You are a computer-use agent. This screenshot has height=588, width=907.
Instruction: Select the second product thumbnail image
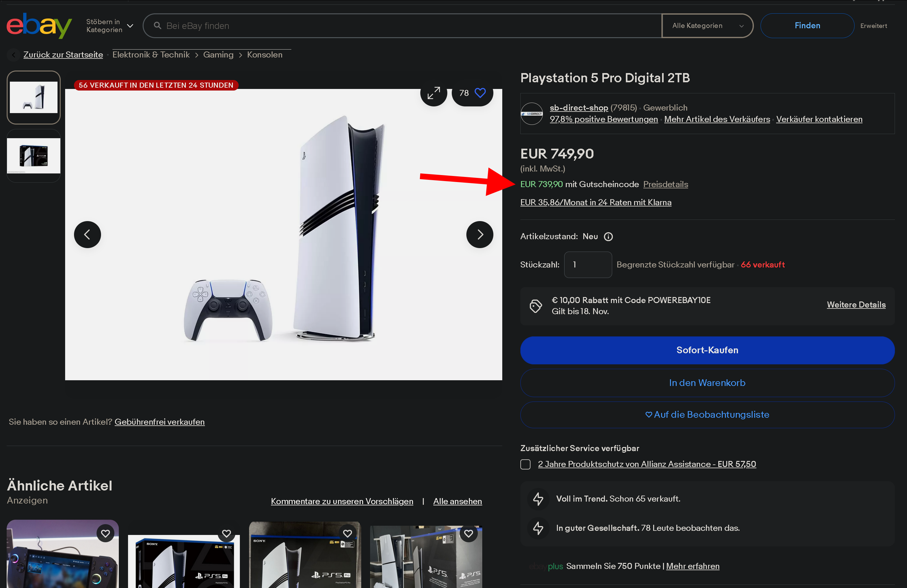coord(34,156)
